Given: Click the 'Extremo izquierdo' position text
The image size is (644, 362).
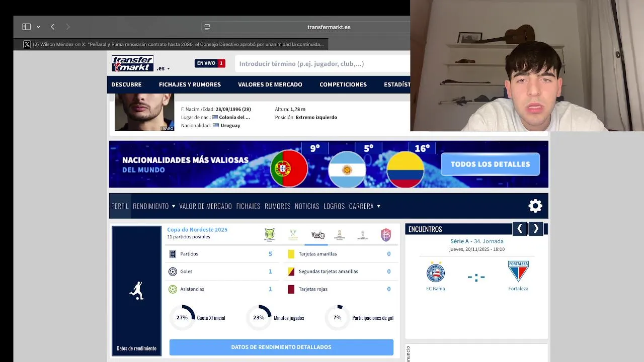Looking at the screenshot, I should pos(316,117).
